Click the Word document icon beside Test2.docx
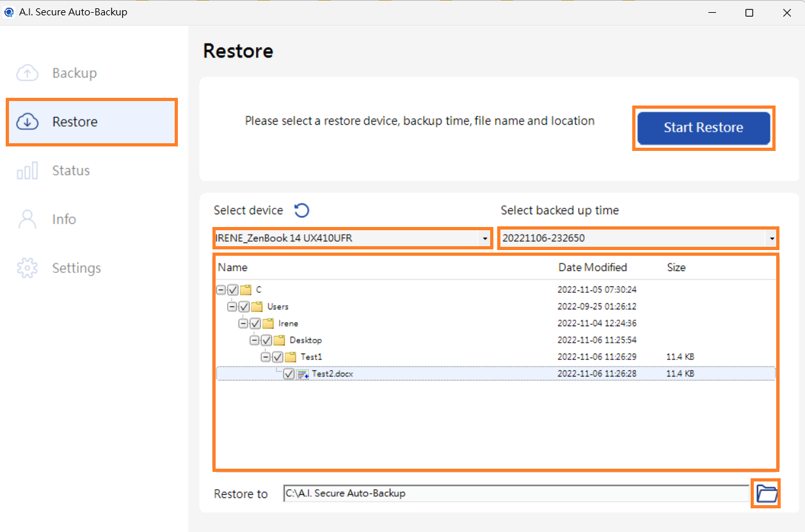Screen dimensions: 805x532 click(303, 373)
